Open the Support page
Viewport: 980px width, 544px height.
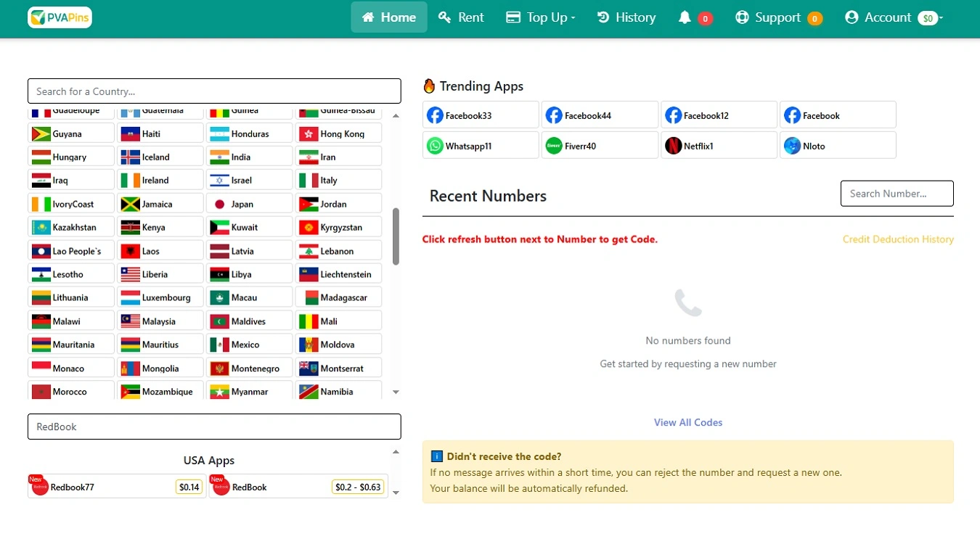click(x=778, y=17)
